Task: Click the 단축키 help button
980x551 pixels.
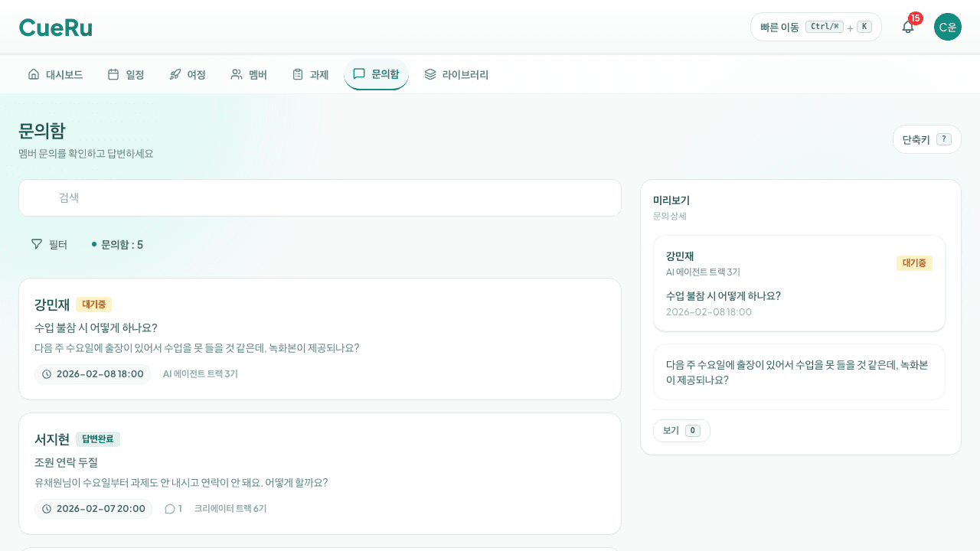Action: click(x=926, y=139)
